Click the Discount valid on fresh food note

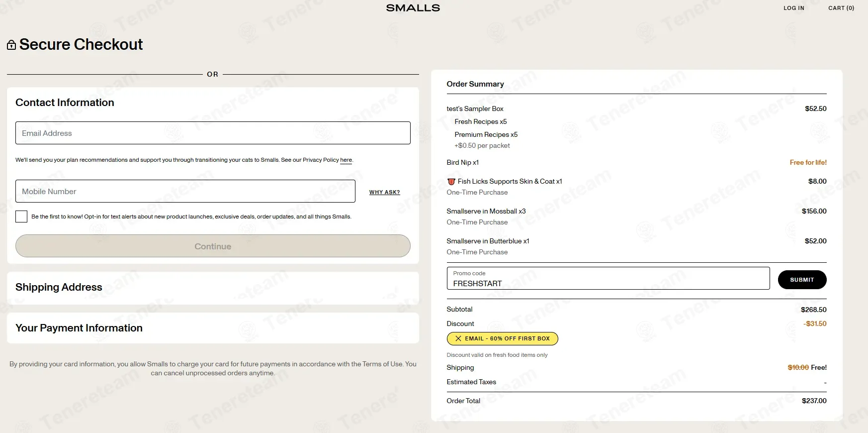497,355
